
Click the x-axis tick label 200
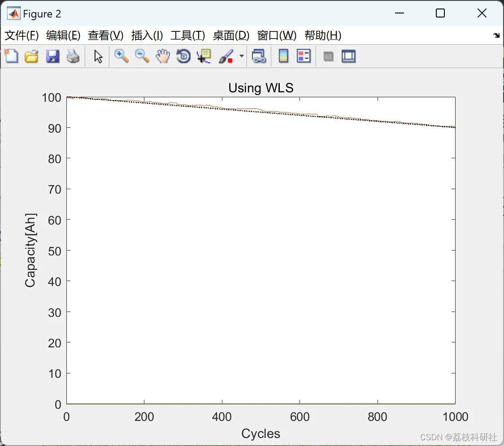pos(144,417)
